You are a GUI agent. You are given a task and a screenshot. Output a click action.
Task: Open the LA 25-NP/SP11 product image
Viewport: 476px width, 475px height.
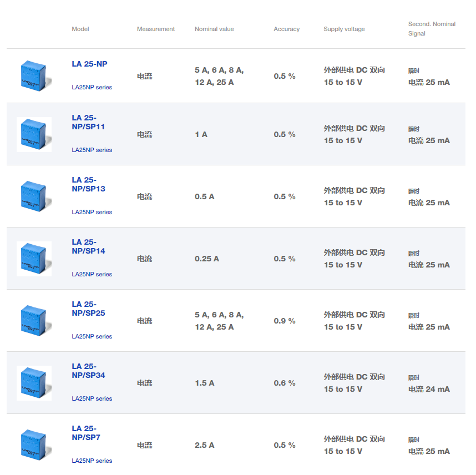click(x=34, y=134)
